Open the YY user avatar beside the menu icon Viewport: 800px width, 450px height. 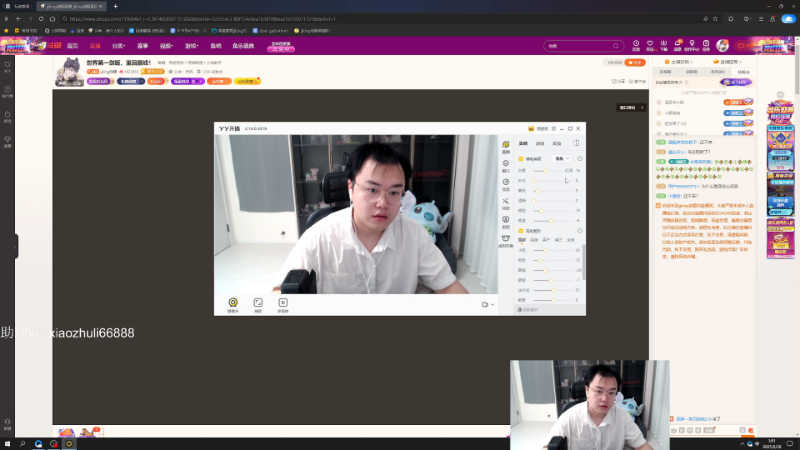tap(531, 129)
